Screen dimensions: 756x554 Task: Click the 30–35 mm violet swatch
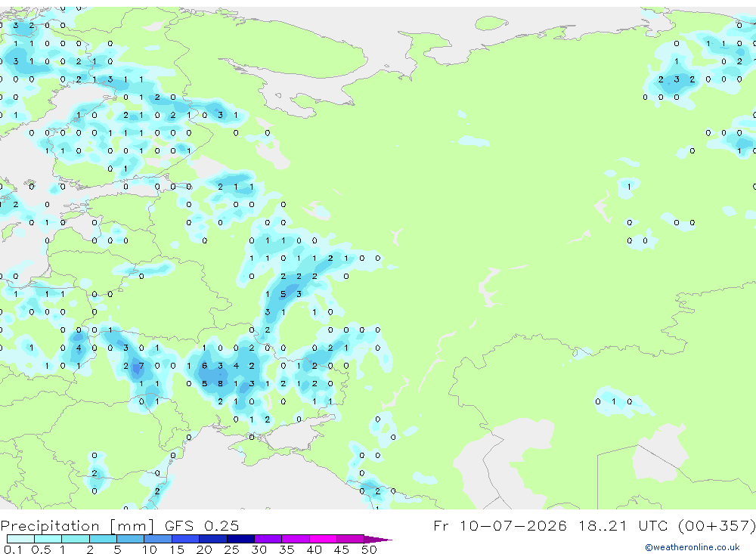(268, 539)
